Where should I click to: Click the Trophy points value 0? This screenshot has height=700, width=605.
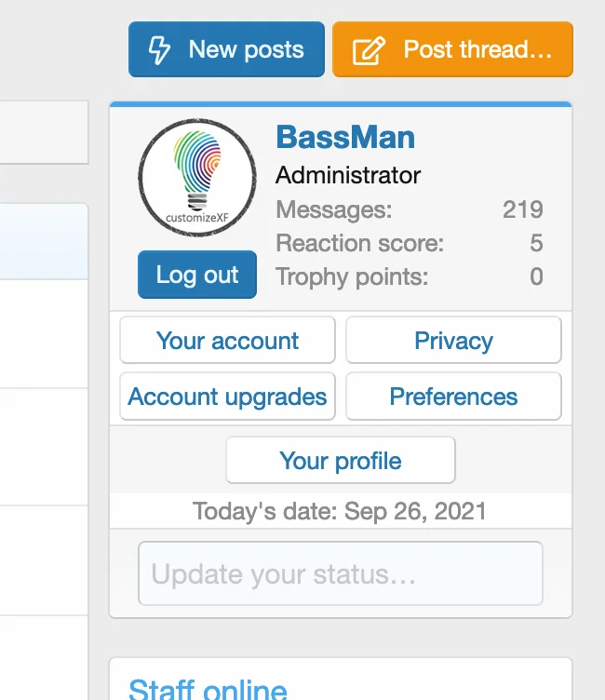(536, 276)
